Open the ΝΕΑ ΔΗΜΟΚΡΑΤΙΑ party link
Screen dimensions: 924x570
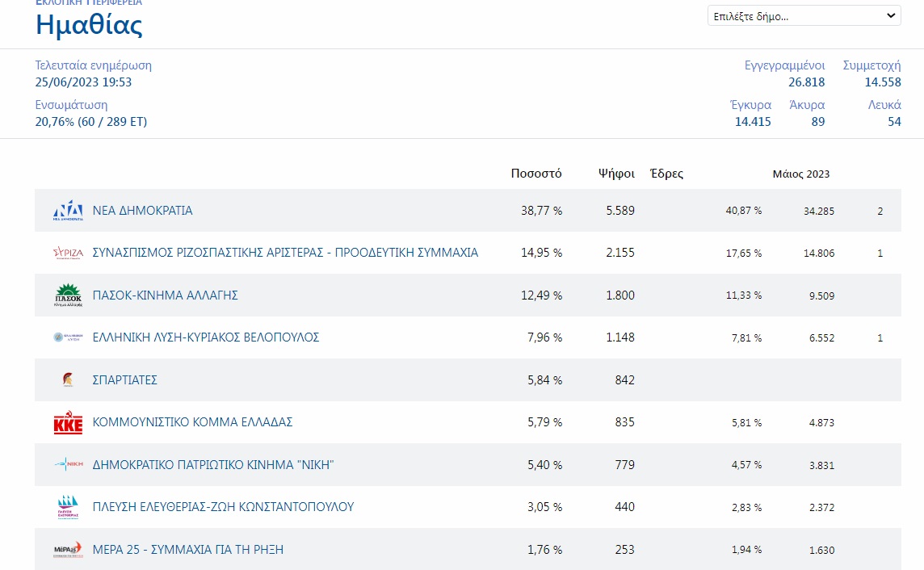(x=143, y=211)
